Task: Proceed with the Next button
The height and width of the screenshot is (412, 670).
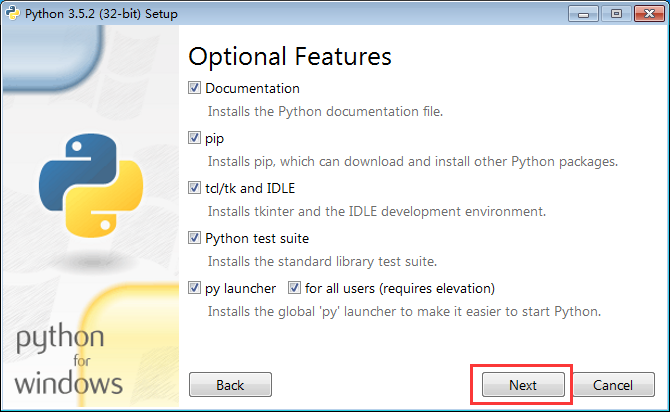Action: pyautogui.click(x=523, y=385)
